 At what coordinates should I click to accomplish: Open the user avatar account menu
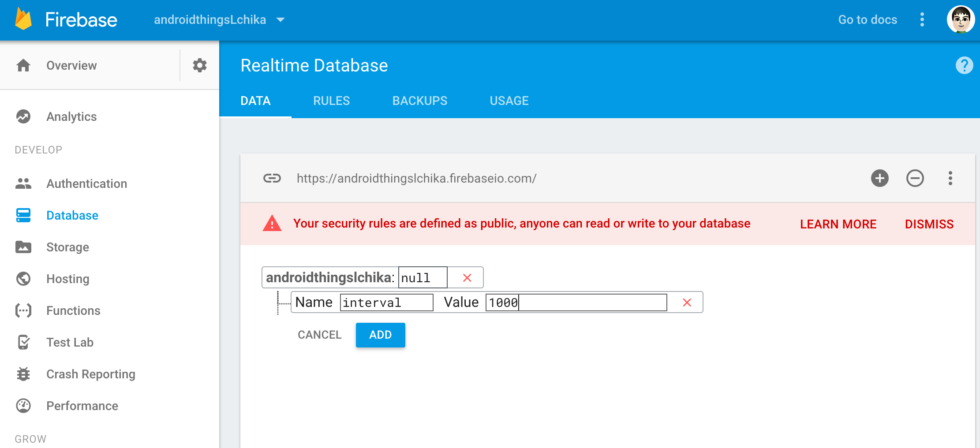(x=961, y=20)
